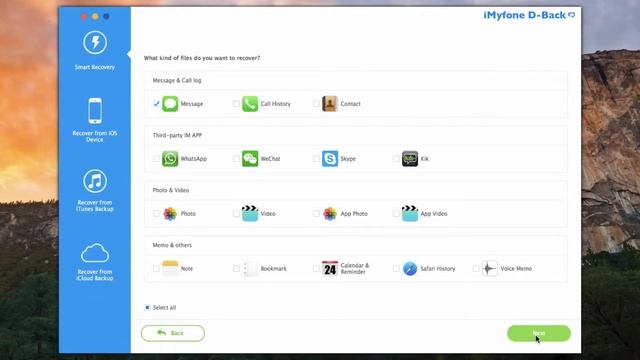Tick the App Video checkbox
The width and height of the screenshot is (640, 360).
[396, 213]
